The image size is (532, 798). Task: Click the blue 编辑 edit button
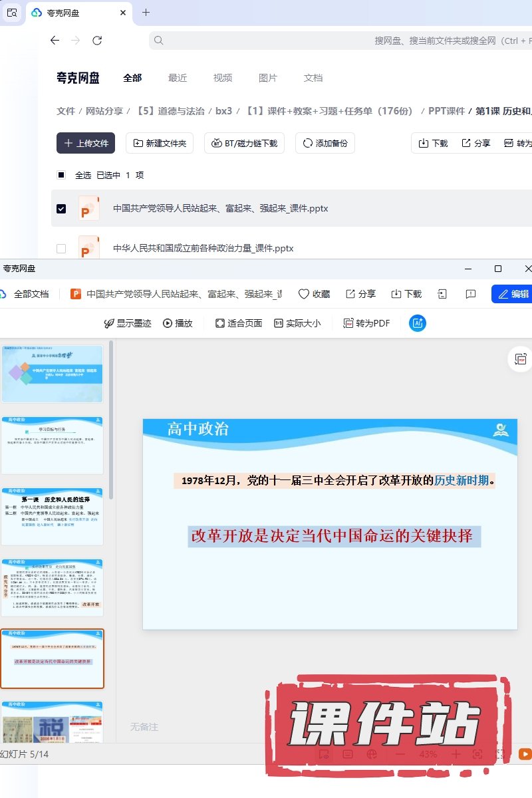click(x=513, y=294)
